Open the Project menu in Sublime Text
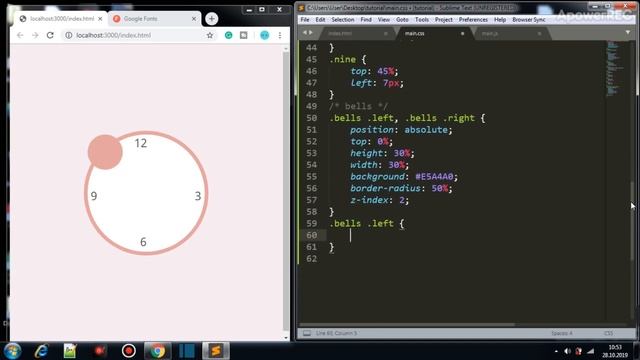 tap(444, 20)
